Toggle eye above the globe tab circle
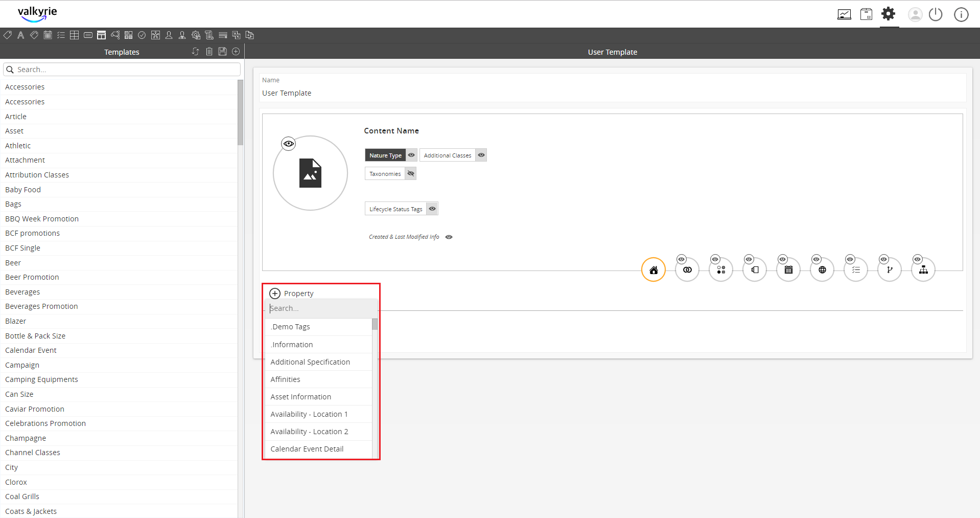The height and width of the screenshot is (518, 980). [816, 259]
